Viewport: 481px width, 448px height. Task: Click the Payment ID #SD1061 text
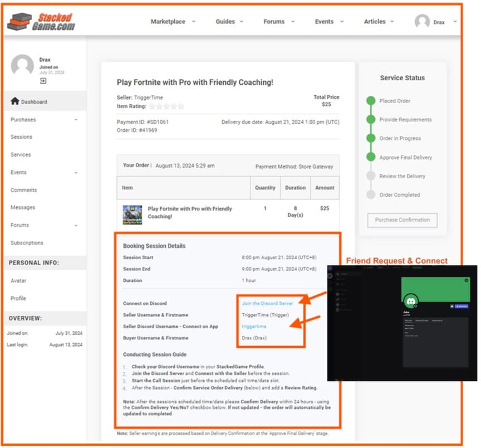tap(143, 122)
